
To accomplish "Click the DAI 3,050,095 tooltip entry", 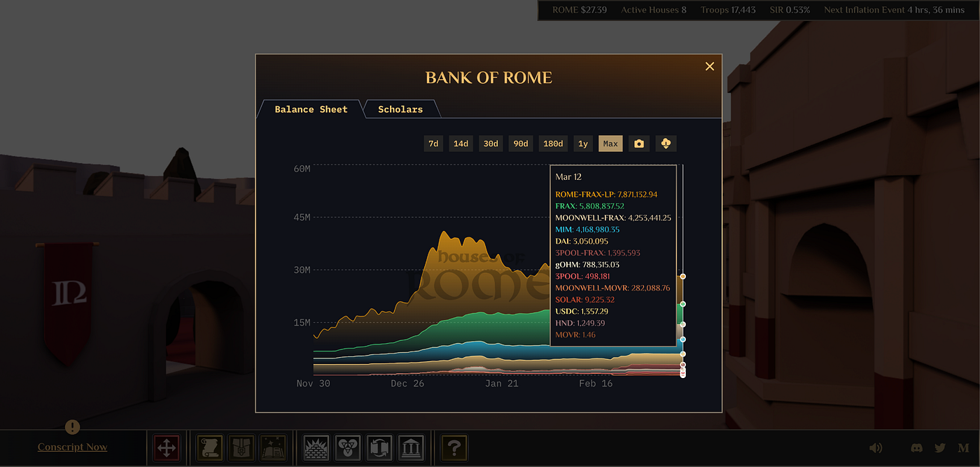I will (582, 241).
